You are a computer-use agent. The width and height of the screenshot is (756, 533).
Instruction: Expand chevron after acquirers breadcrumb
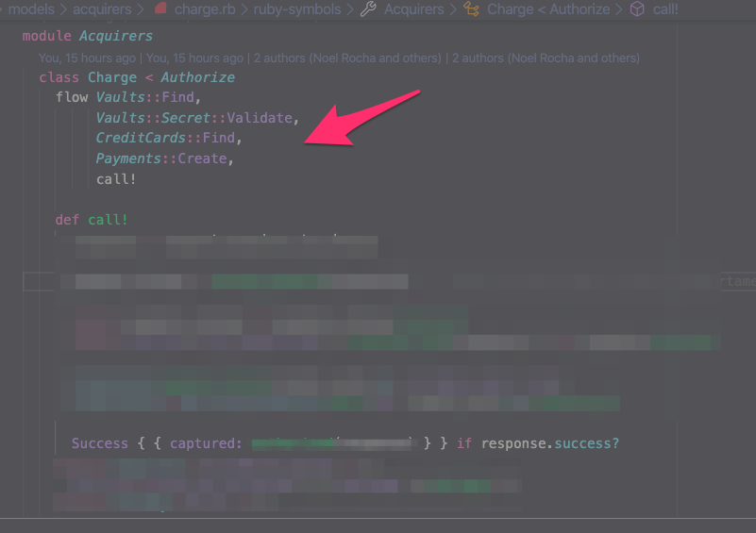click(141, 9)
